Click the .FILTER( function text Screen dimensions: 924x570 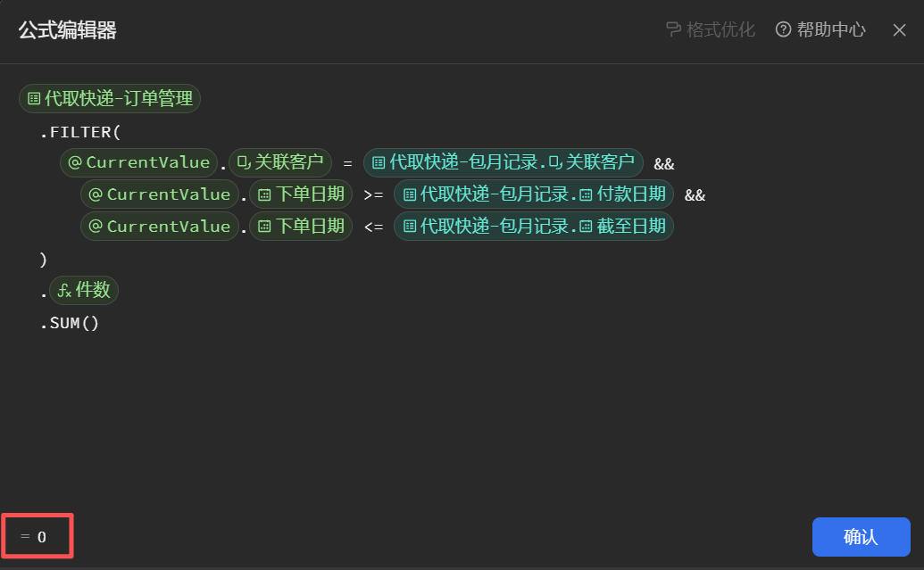pos(80,132)
